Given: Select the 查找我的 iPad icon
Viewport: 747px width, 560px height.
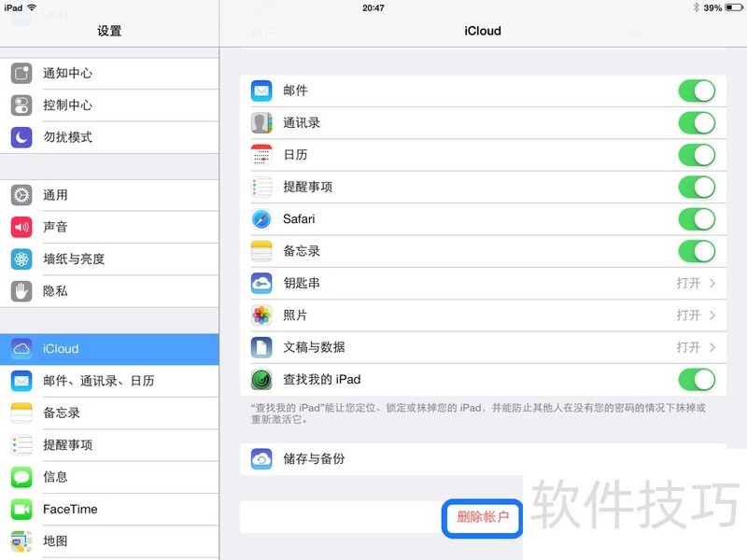Looking at the screenshot, I should [261, 380].
